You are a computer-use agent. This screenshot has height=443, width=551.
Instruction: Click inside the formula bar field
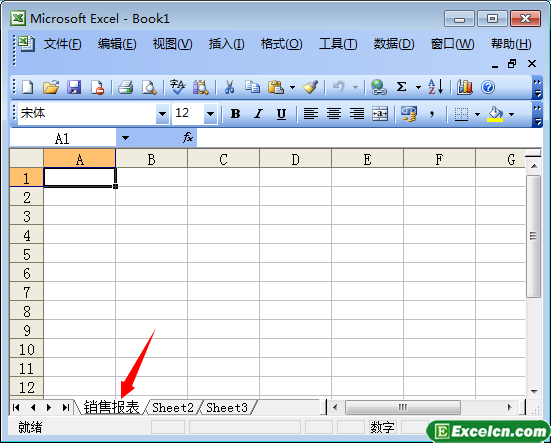[x=369, y=138]
